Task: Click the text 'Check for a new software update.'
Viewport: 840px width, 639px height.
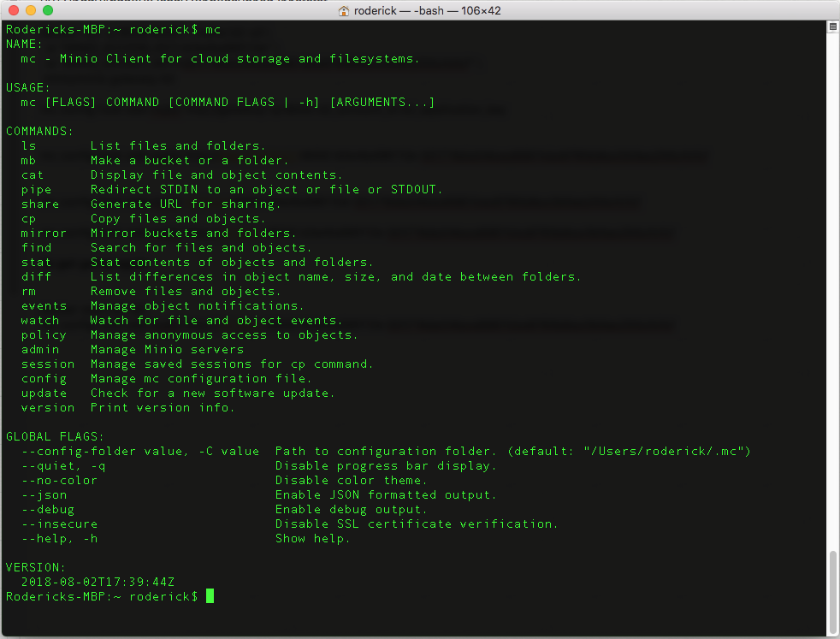Action: tap(213, 393)
